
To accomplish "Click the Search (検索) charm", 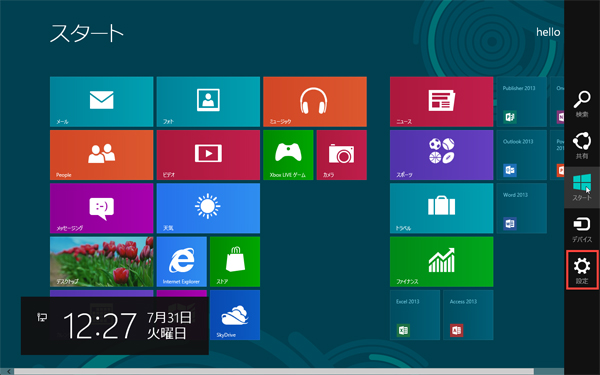I will (582, 104).
